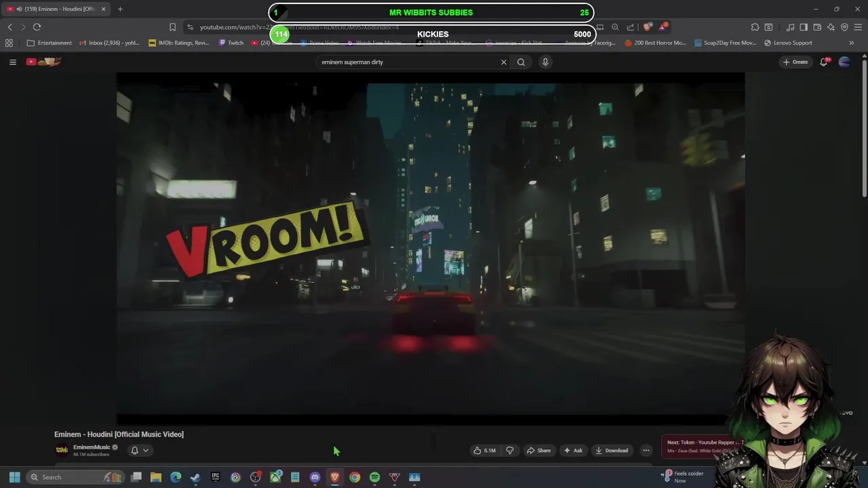Click the zoom magnifier icon in address bar
This screenshot has height=488, width=868.
pos(615,27)
